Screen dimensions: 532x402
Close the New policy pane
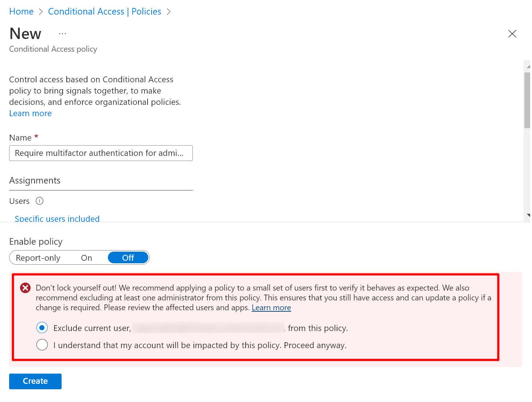click(512, 34)
